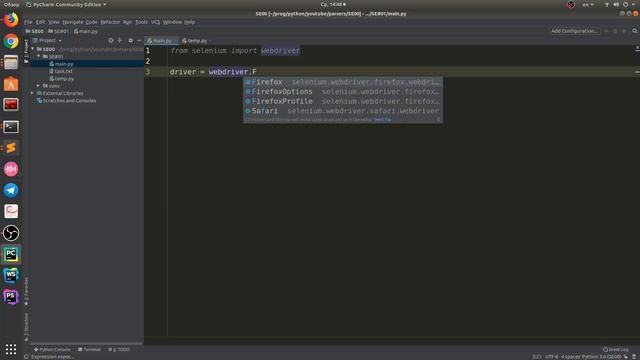
Task: Open Google Chrome from the dock
Action: click(11, 41)
